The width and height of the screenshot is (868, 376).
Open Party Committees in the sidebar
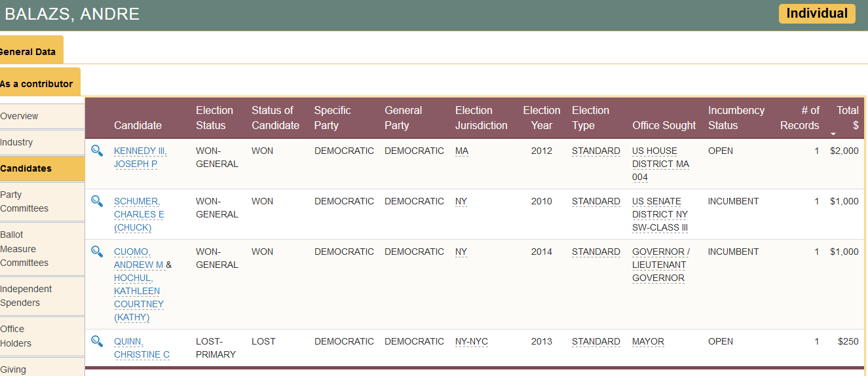coord(42,202)
